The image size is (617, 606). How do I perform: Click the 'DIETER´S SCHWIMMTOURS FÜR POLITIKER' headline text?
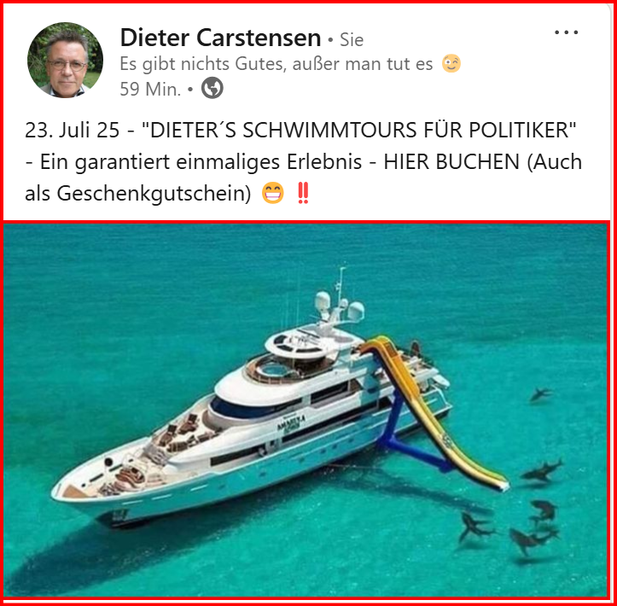(359, 130)
